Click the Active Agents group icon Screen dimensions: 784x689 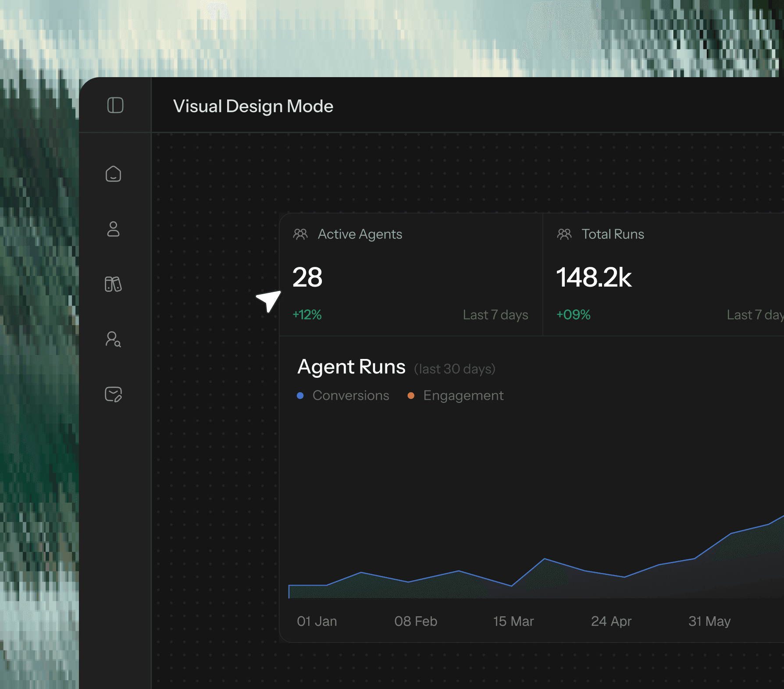point(300,234)
